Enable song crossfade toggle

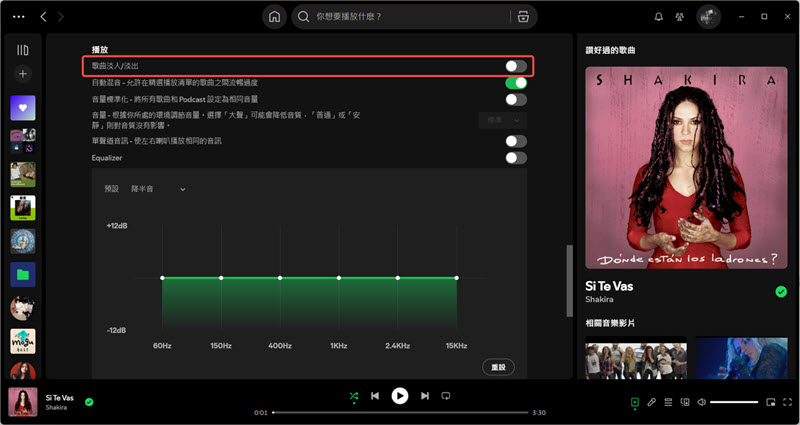pyautogui.click(x=516, y=66)
